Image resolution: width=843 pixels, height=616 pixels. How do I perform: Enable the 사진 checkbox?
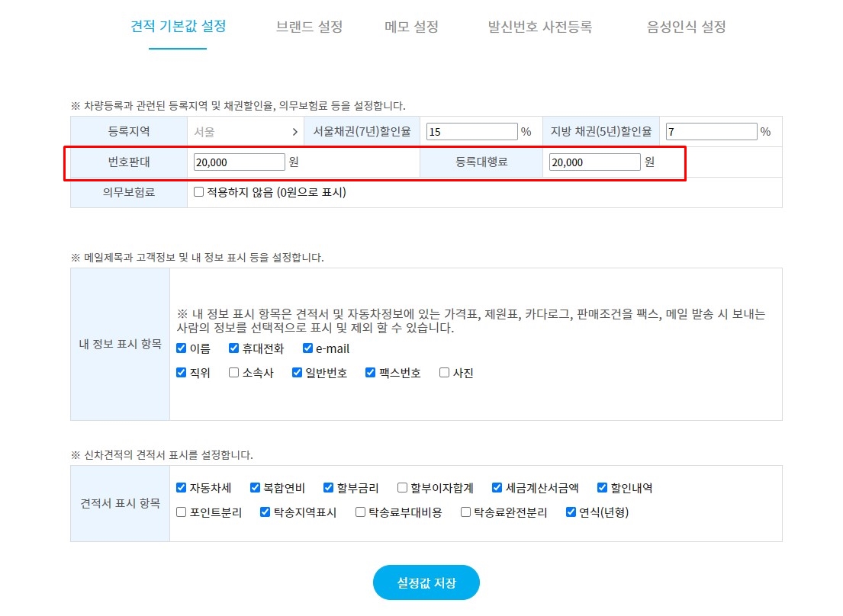point(444,372)
